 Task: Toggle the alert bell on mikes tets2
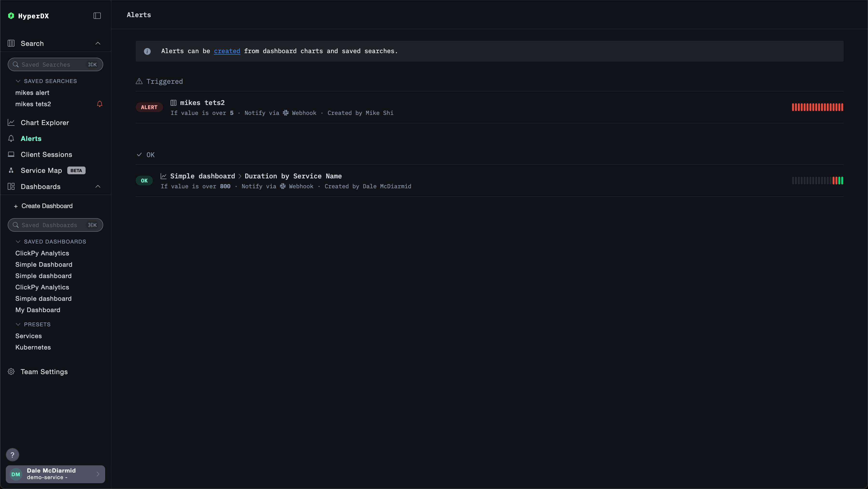[99, 104]
